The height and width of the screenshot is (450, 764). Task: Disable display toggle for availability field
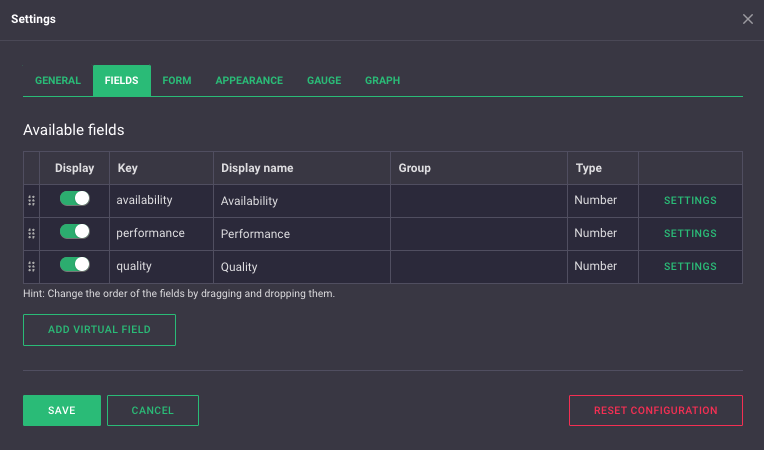point(75,199)
